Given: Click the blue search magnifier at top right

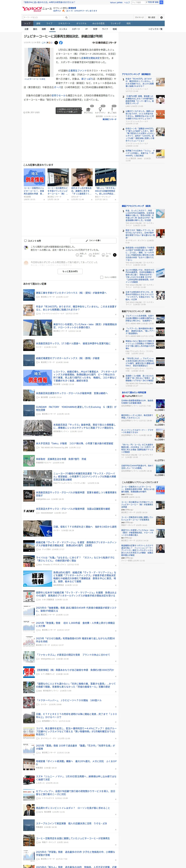Looking at the screenshot, I should 161,2.
